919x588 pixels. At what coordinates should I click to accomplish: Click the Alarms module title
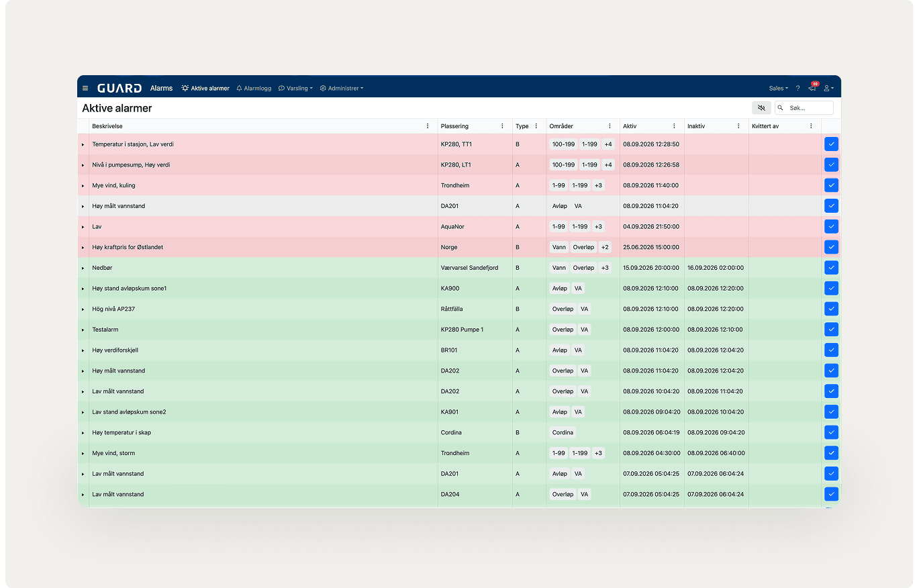coord(161,88)
